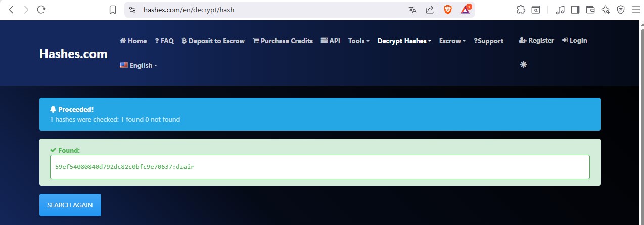Open the browser hamburger menu
The width and height of the screenshot is (644, 225).
coord(635,10)
